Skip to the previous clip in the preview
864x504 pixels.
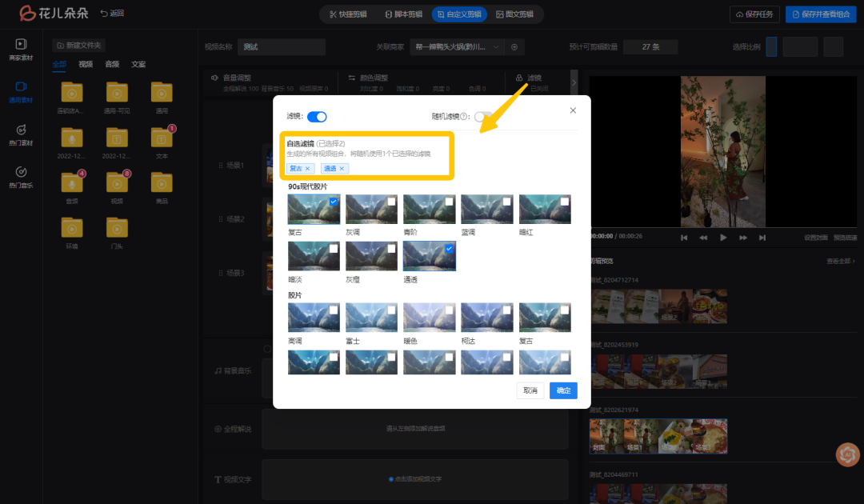[x=684, y=238]
